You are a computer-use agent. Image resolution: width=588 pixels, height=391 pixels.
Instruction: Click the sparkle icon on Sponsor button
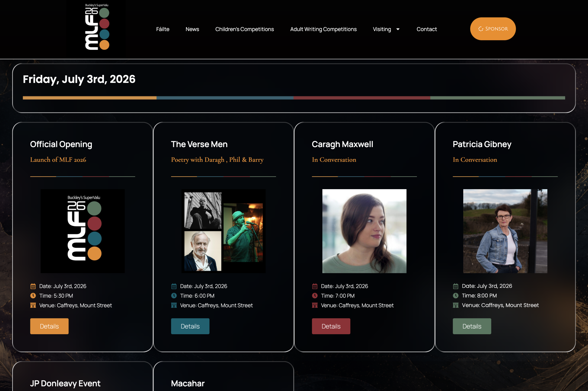(481, 29)
